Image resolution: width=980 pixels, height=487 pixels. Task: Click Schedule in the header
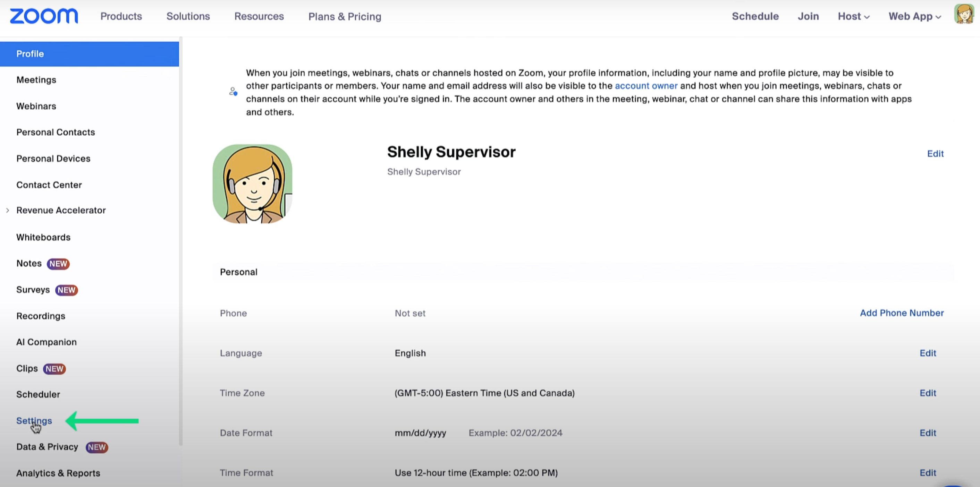755,16
